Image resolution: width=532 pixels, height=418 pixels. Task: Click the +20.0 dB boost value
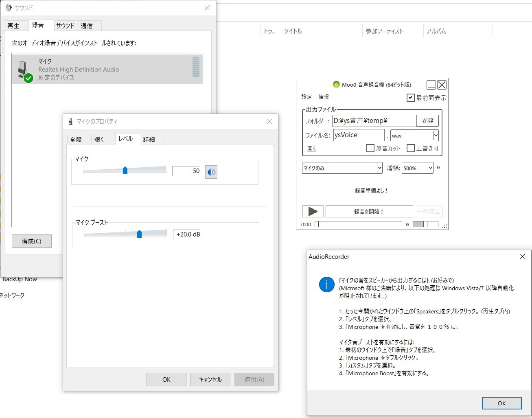188,234
